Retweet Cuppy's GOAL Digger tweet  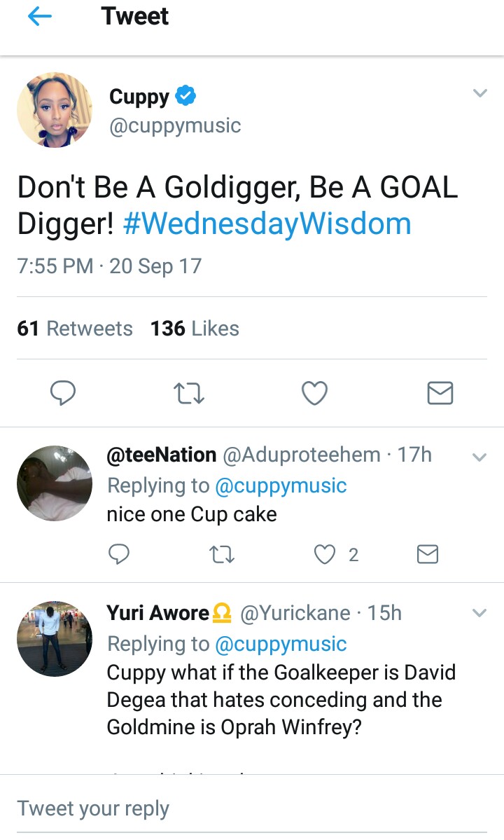(188, 394)
